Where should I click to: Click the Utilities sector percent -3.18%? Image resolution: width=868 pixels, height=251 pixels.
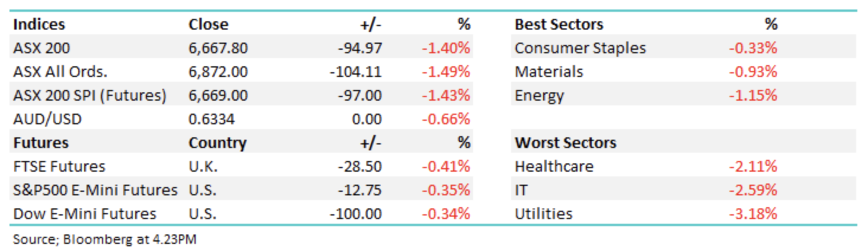[x=752, y=214]
